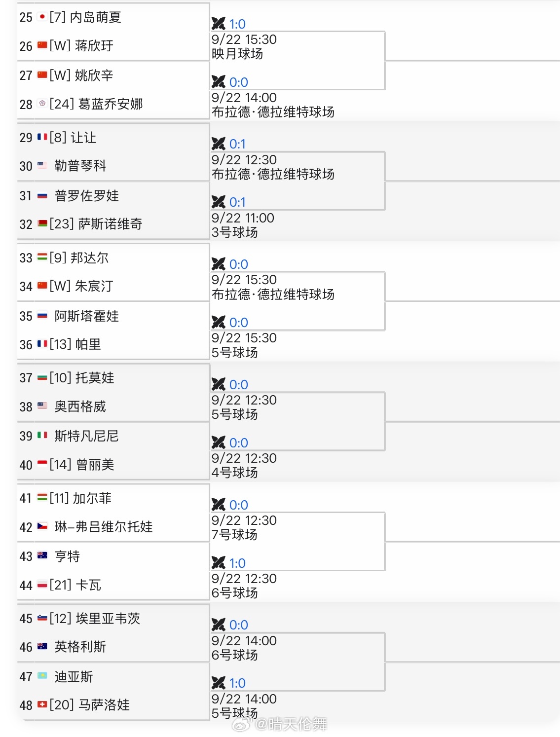Click the Switzerland flag next to 马萨洛娃
This screenshot has height=737, width=560.
coord(42,704)
